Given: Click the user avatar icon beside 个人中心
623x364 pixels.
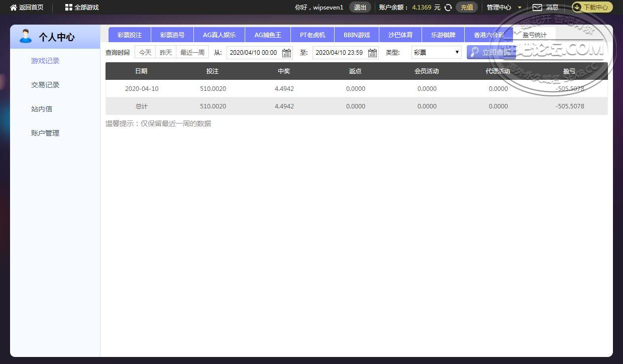Looking at the screenshot, I should [25, 36].
